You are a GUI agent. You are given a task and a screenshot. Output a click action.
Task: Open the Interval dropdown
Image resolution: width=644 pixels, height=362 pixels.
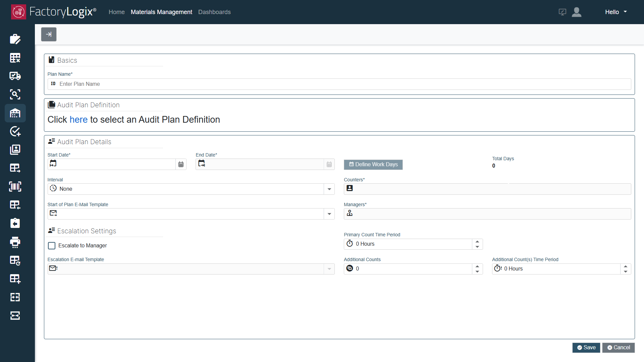click(x=329, y=189)
